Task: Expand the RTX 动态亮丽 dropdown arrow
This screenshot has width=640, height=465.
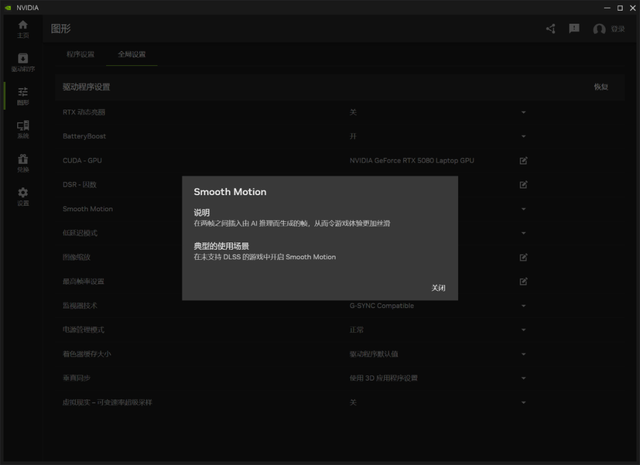Action: (x=523, y=112)
